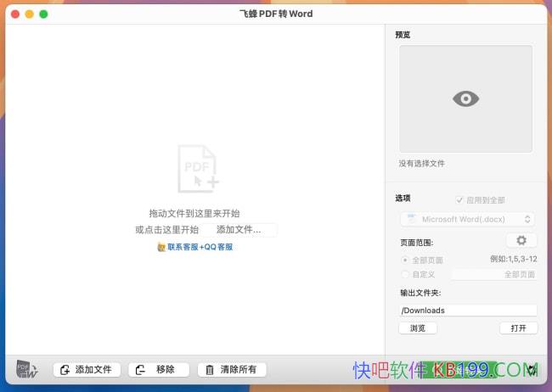552x392 pixels.
Task: Click the PDF to Word logo icon
Action: click(x=27, y=369)
